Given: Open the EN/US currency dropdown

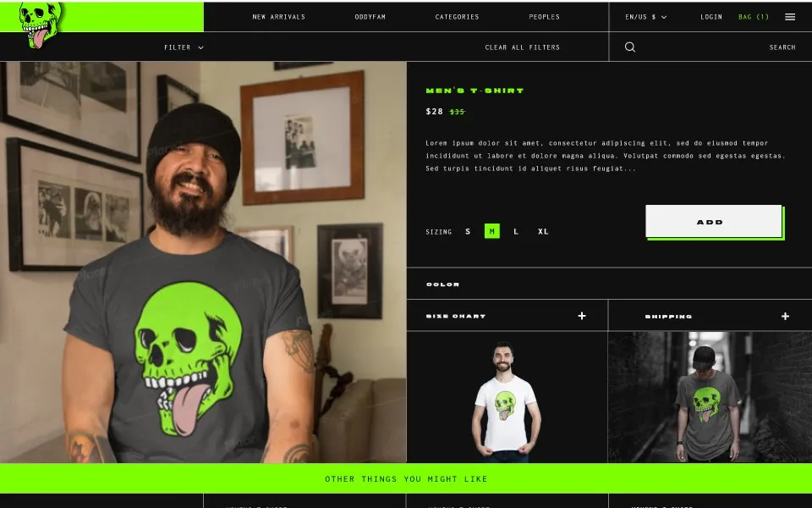Looking at the screenshot, I should [645, 16].
